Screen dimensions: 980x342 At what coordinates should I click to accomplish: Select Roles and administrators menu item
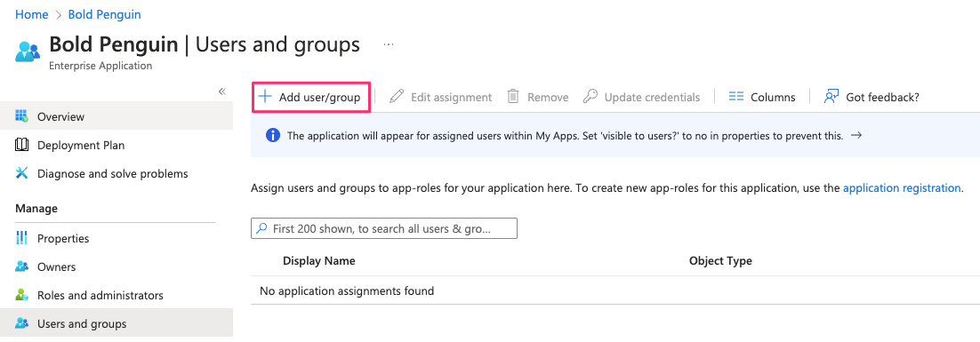116,295
